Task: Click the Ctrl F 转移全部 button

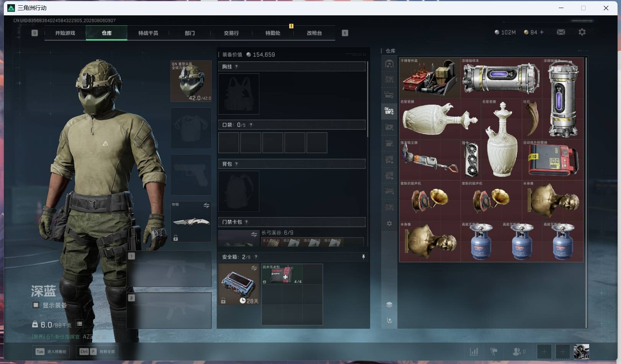Action: point(97,351)
